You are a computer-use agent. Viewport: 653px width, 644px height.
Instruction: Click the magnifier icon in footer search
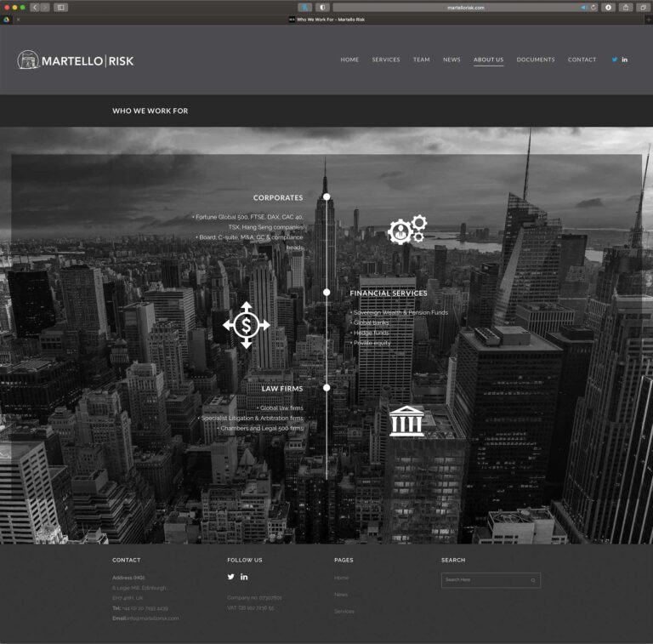coord(533,580)
